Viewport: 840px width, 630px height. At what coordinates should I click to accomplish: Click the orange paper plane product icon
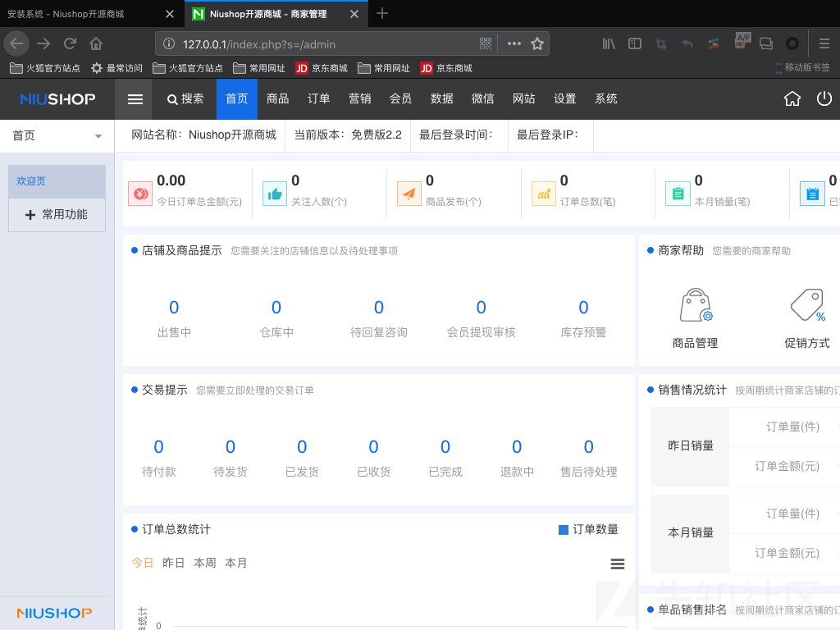point(409,194)
